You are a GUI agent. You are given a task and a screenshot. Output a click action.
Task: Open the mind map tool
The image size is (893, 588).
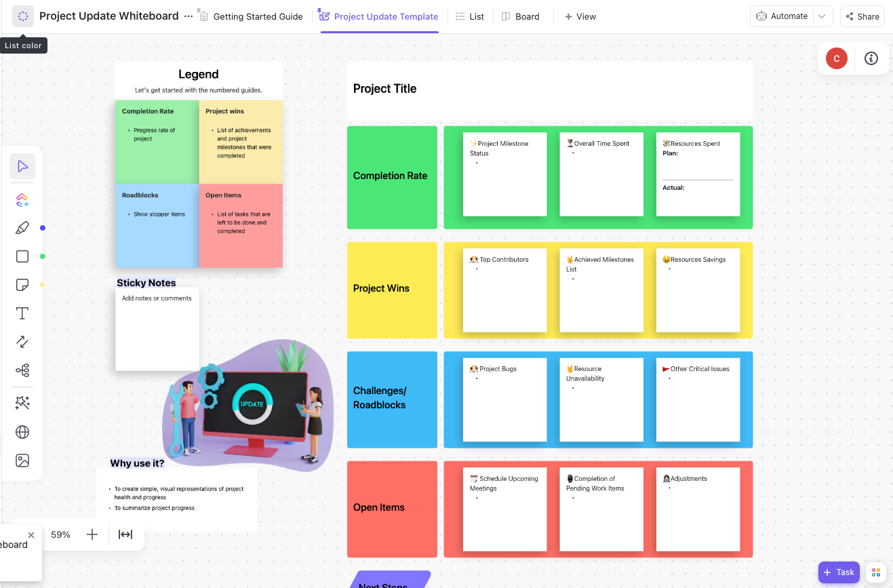[22, 370]
